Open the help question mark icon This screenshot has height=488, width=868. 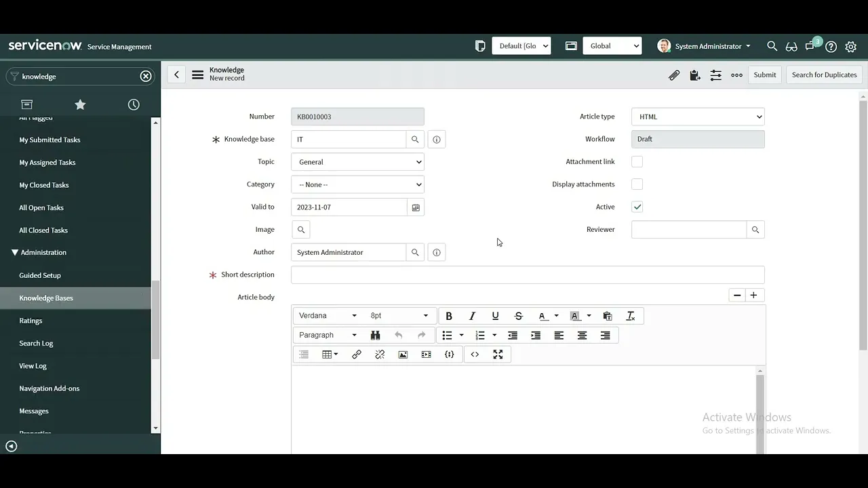831,47
